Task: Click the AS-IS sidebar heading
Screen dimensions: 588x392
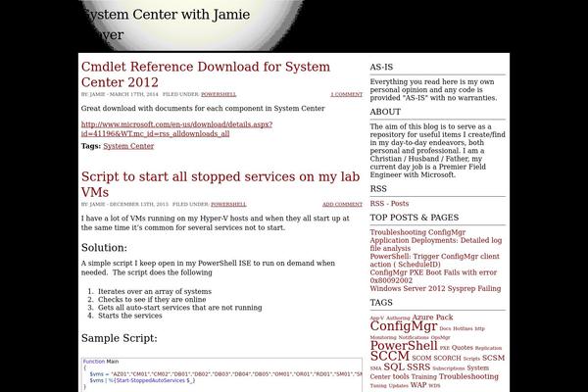Action: pos(381,68)
